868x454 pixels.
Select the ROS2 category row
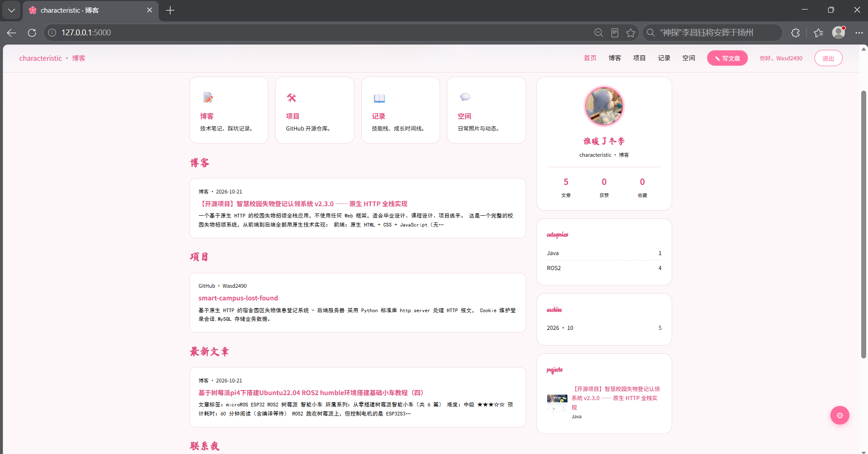[x=604, y=268]
